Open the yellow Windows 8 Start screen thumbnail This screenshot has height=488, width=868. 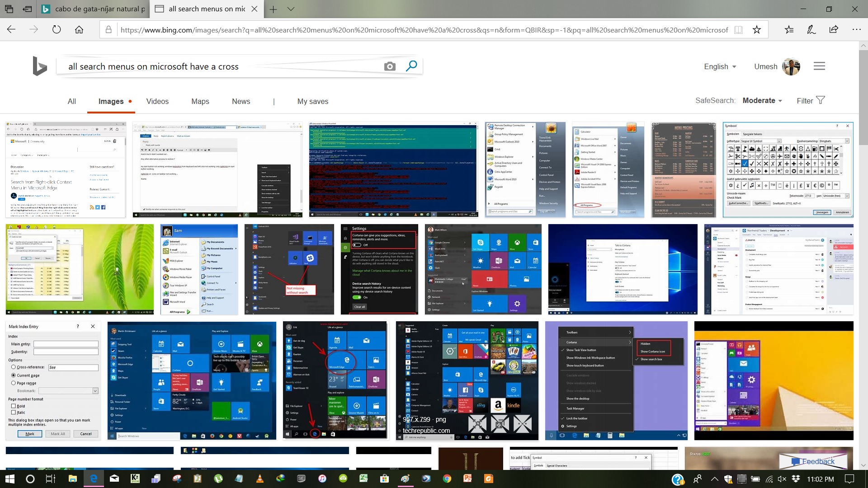pos(774,380)
